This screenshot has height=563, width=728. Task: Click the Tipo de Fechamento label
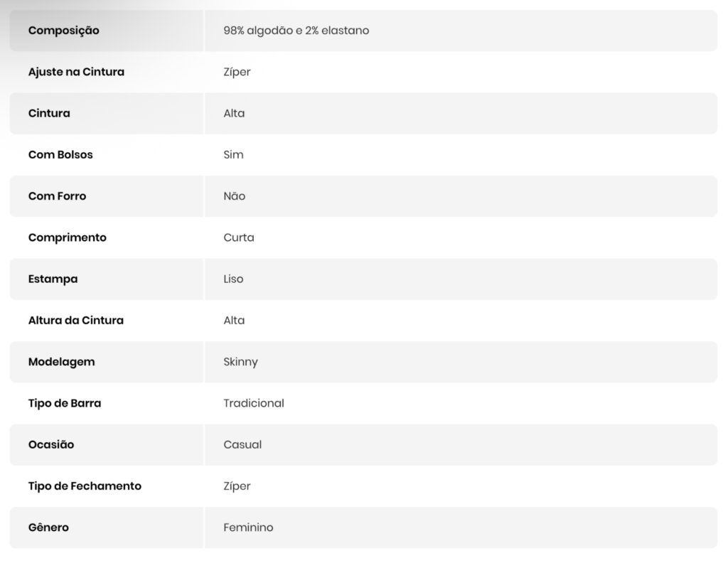point(85,486)
